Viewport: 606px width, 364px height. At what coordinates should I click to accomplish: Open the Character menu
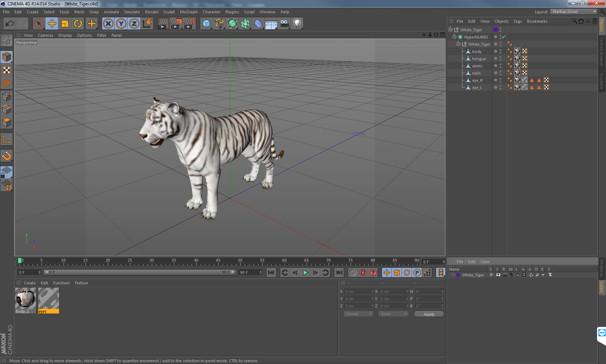(211, 12)
